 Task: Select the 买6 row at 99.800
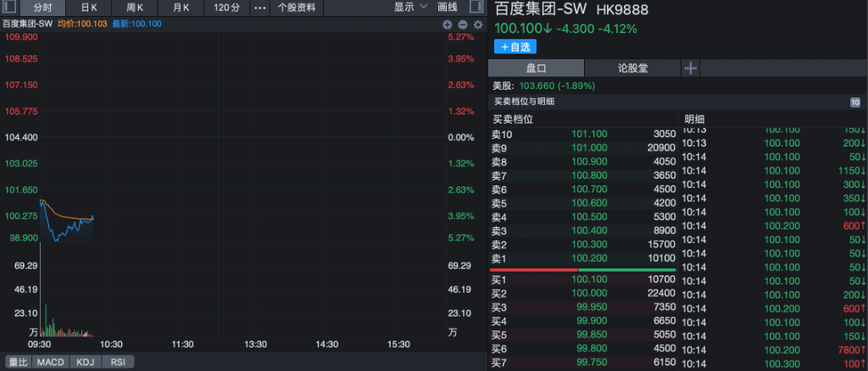(583, 348)
